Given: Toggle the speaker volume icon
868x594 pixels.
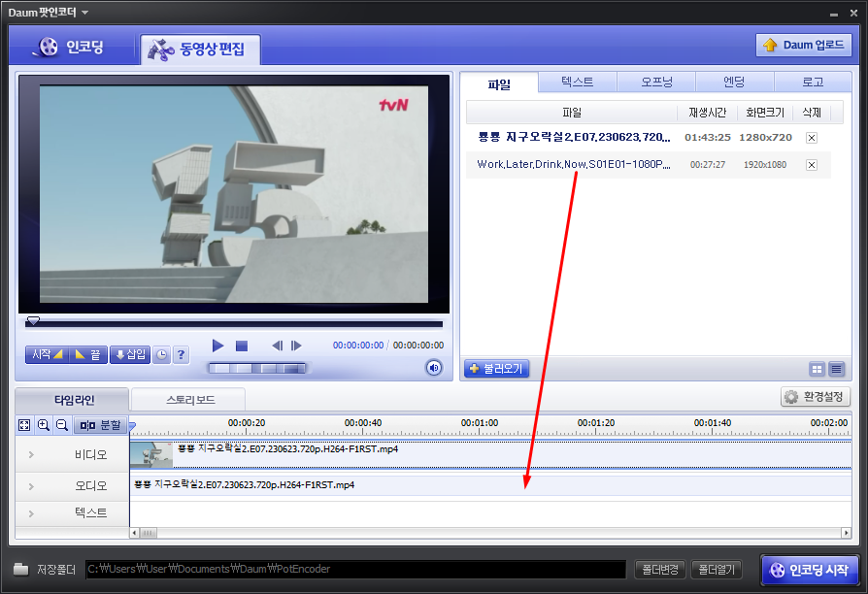Looking at the screenshot, I should click(434, 368).
